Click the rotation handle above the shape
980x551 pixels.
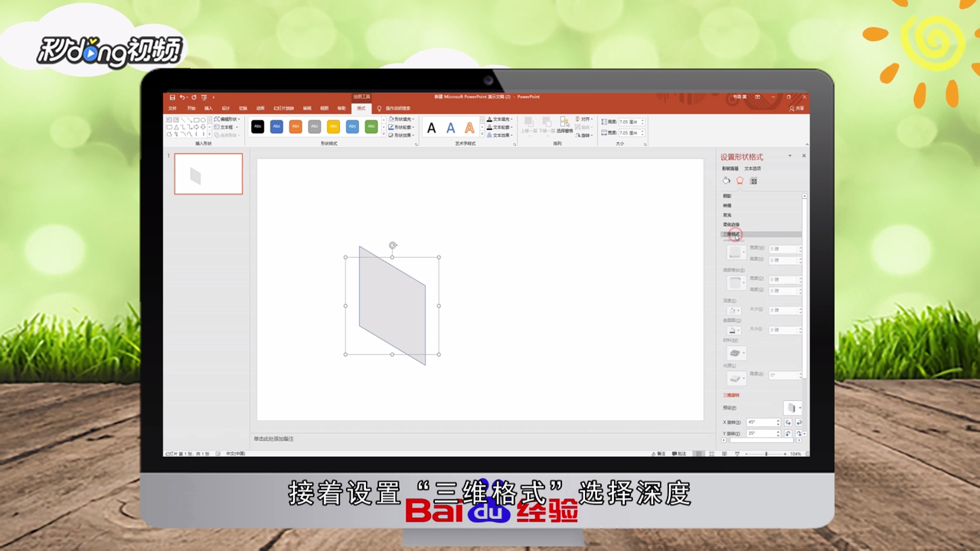pos(393,246)
